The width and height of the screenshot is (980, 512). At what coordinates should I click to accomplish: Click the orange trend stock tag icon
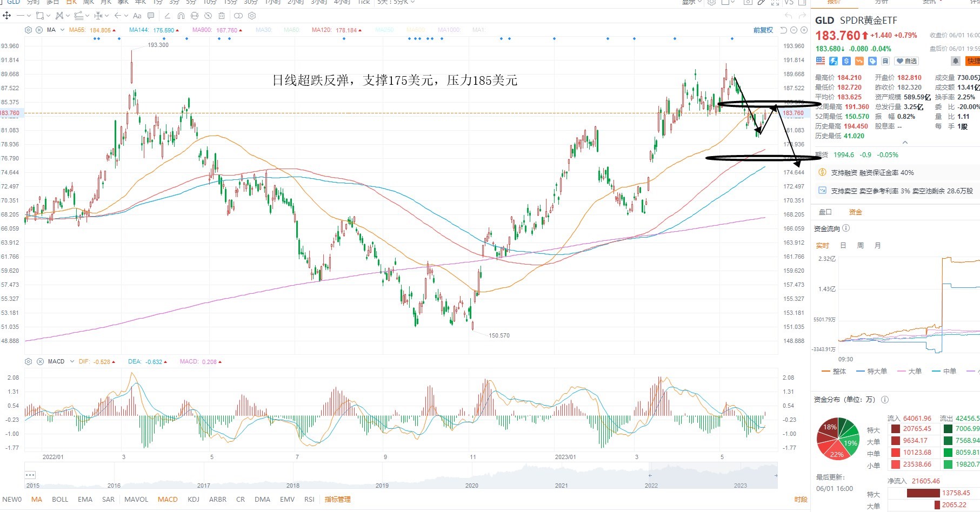[859, 61]
